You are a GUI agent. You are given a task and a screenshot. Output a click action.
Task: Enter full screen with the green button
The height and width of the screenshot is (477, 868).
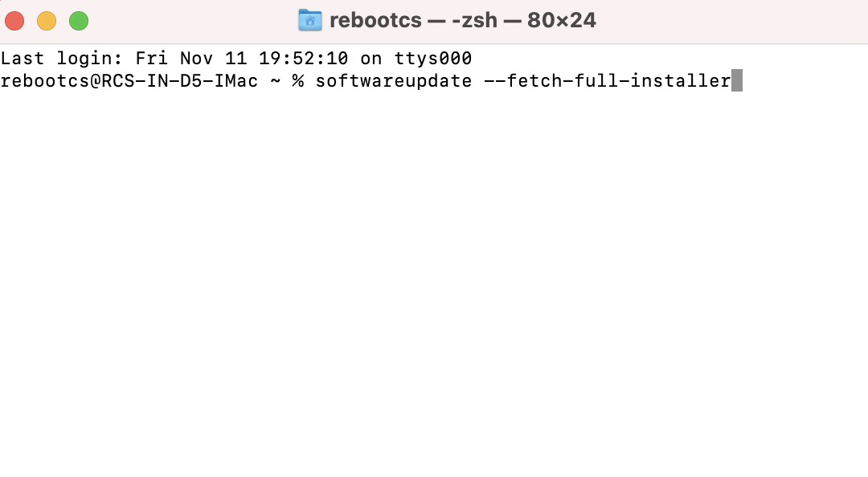click(x=78, y=21)
